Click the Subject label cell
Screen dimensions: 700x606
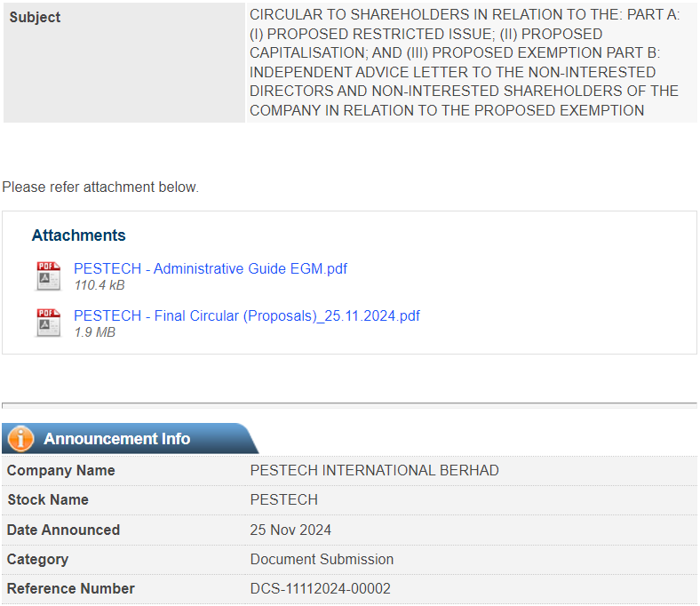coord(124,62)
